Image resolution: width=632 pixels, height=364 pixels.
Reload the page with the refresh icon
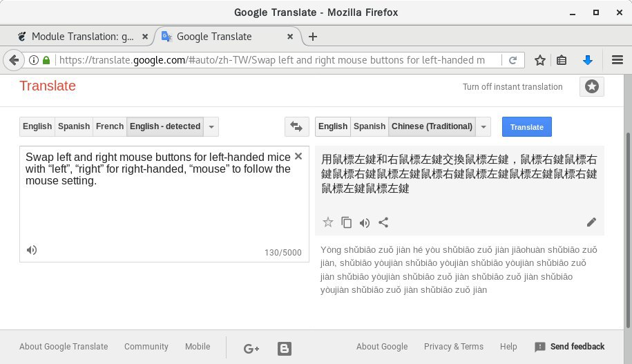(x=513, y=61)
